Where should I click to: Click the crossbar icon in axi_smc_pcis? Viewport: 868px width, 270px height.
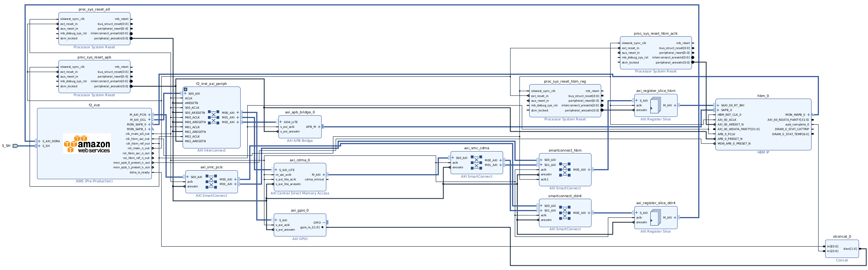[211, 182]
